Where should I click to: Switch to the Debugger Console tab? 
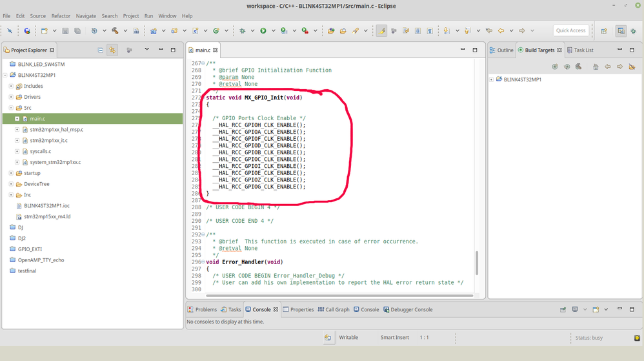tap(408, 309)
